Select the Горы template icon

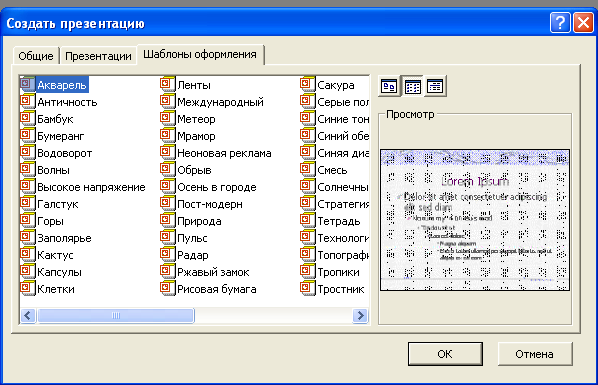click(27, 220)
